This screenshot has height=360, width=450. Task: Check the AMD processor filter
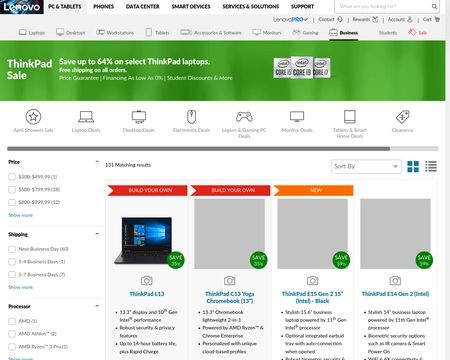[x=12, y=321]
